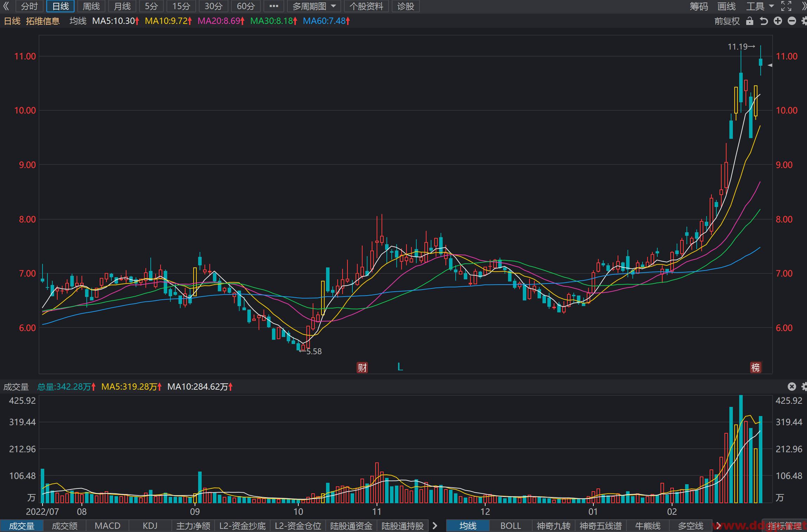807x532 pixels.
Task: Close the 成交量 volume panel
Action: click(792, 387)
